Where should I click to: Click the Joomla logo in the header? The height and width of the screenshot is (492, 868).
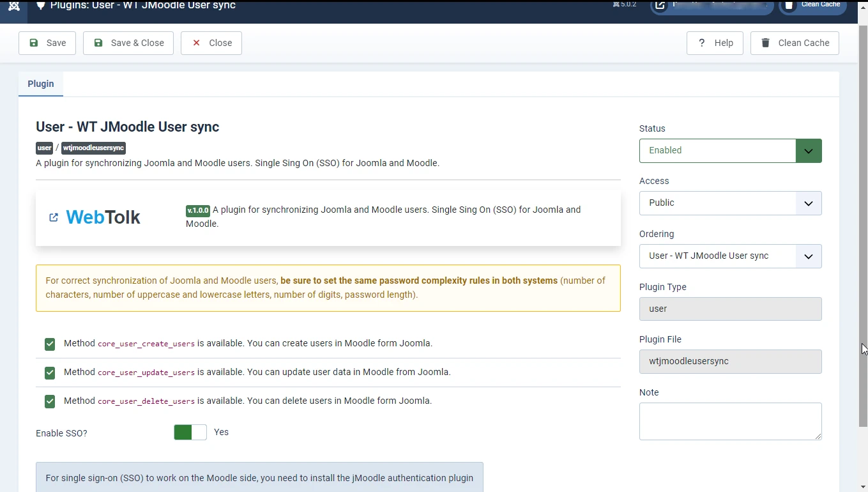coord(13,6)
